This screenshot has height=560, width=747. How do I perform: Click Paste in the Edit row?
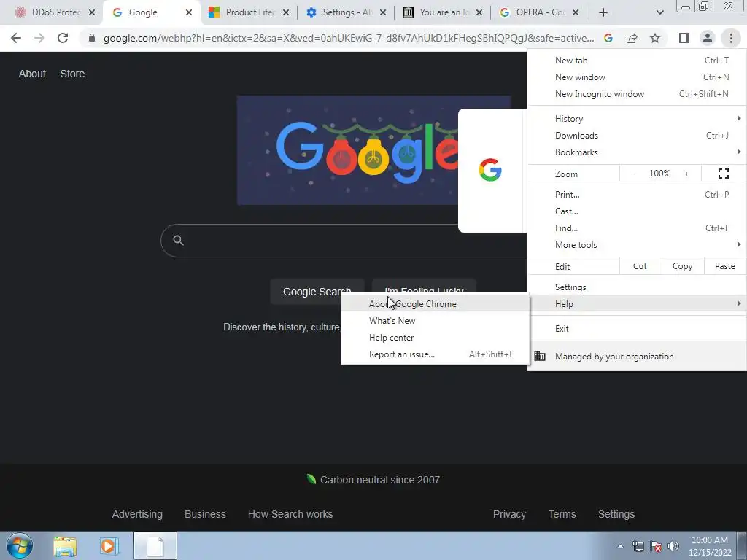click(724, 266)
